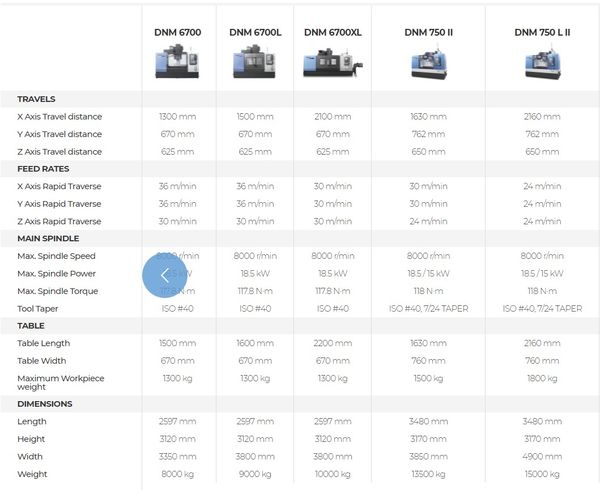This screenshot has height=490, width=600.
Task: Click the FEED RATES section header
Action: click(x=43, y=169)
